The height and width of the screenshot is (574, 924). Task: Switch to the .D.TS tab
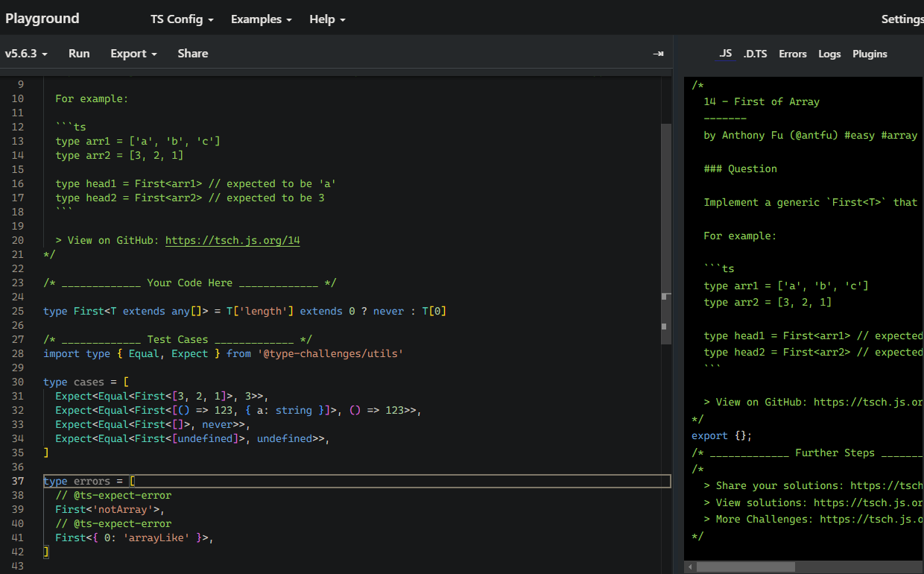755,54
